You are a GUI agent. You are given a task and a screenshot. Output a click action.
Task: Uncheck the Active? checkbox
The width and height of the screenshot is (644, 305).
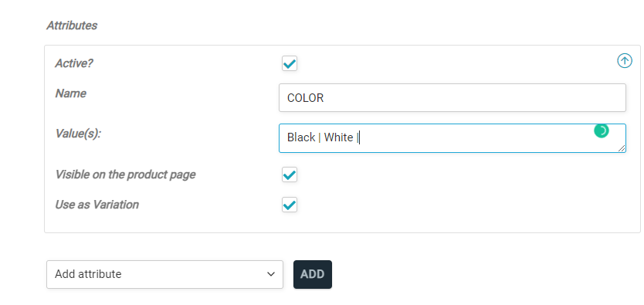click(x=290, y=63)
